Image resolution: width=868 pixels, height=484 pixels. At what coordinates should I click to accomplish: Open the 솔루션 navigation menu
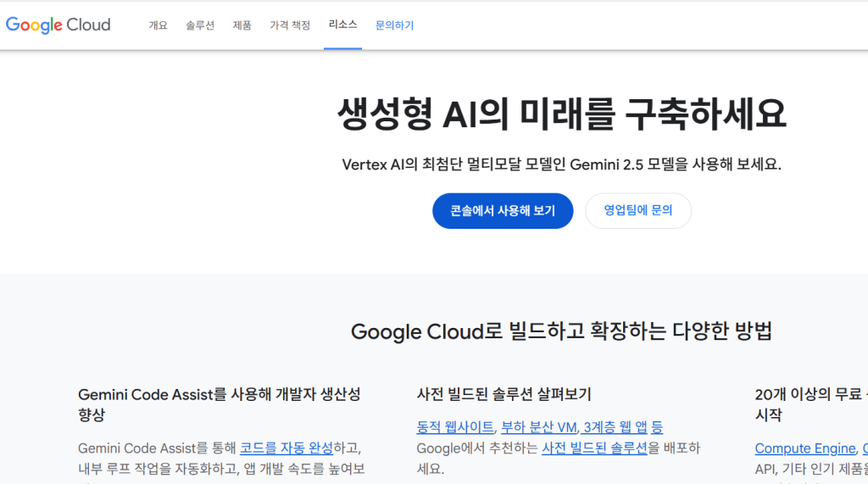[x=200, y=25]
